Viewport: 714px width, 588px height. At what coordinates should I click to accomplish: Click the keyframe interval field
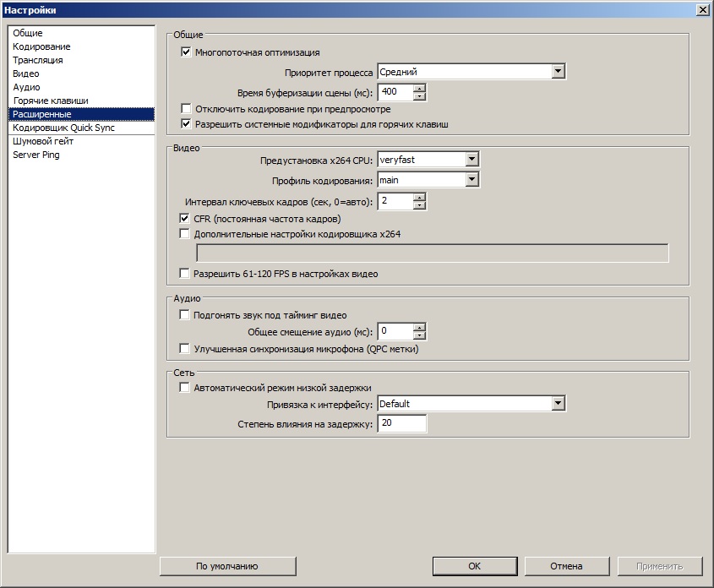coord(395,201)
